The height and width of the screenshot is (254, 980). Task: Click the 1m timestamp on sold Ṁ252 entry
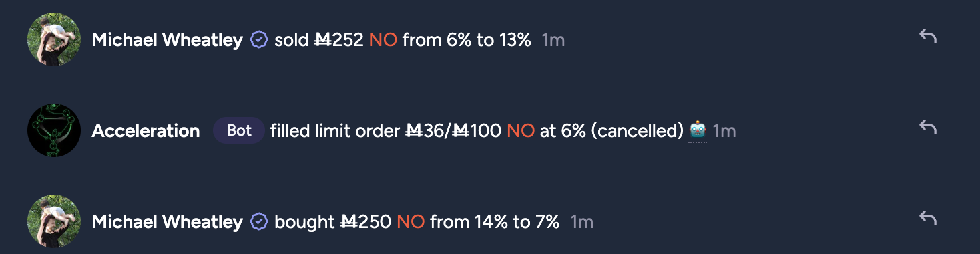553,40
